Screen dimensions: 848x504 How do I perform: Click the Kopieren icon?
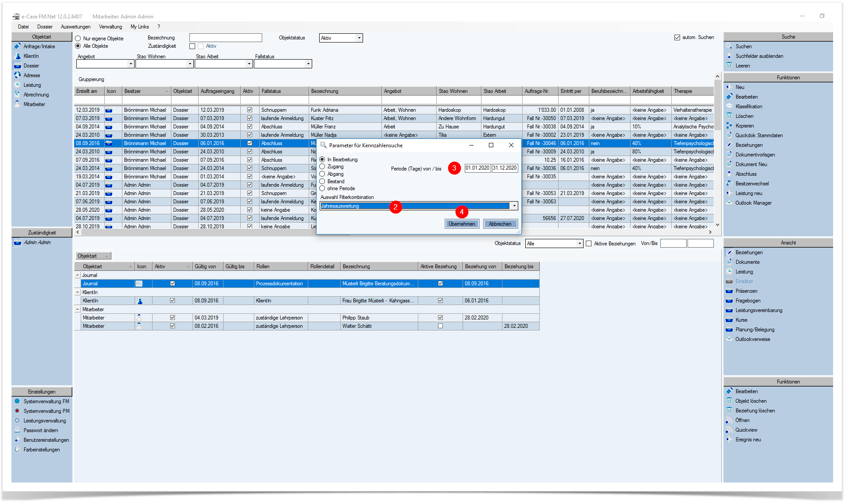click(x=729, y=126)
